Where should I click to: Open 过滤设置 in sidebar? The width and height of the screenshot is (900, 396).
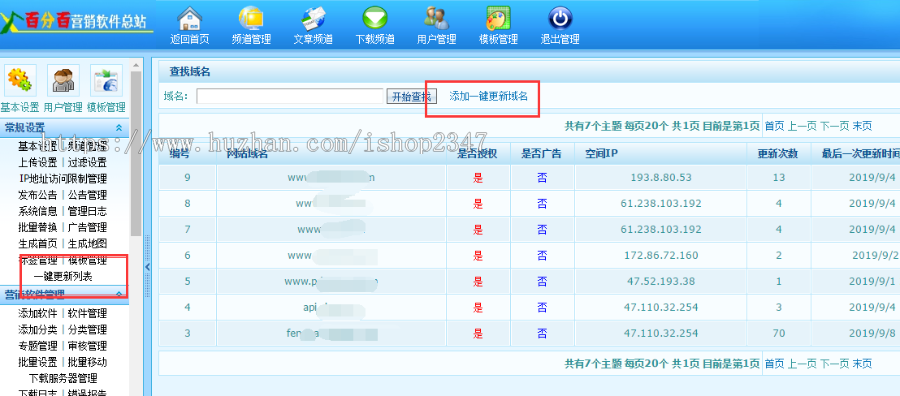point(87,162)
